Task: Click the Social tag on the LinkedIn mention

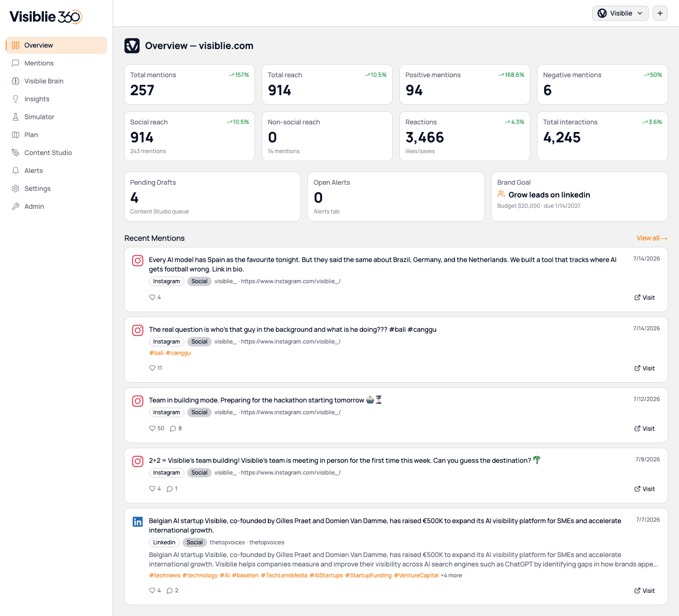Action: [194, 542]
